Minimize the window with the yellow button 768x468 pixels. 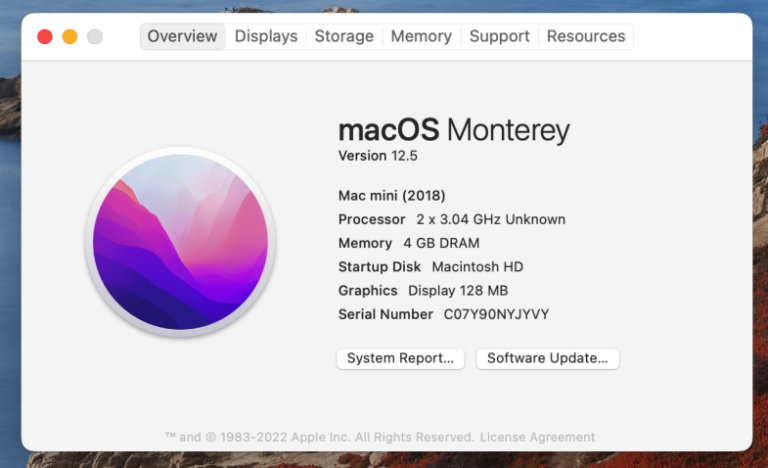(70, 37)
